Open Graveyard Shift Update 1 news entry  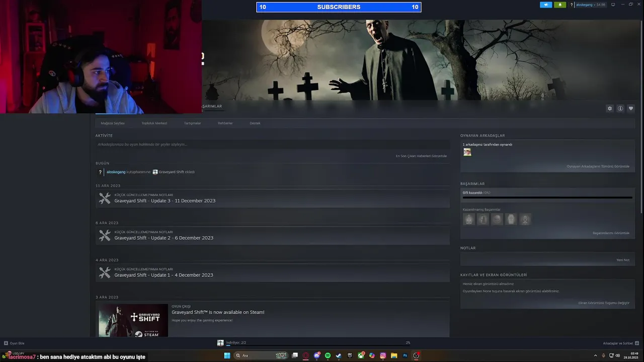point(273,273)
